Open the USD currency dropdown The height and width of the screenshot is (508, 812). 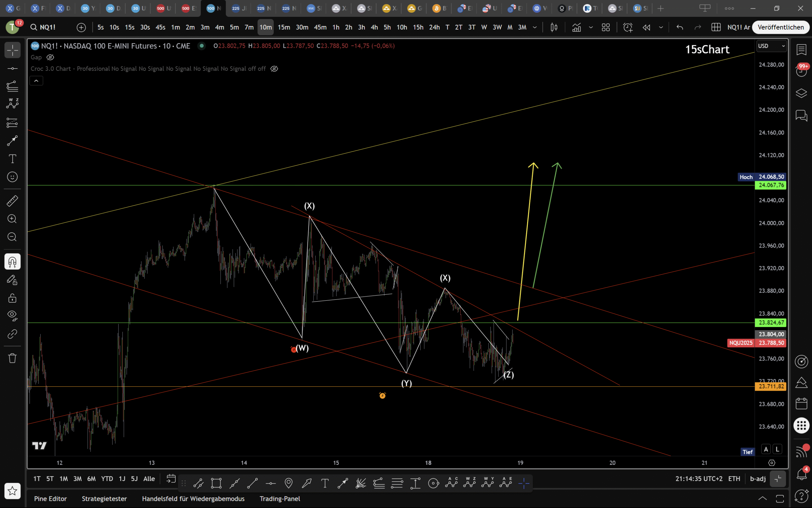(x=771, y=46)
